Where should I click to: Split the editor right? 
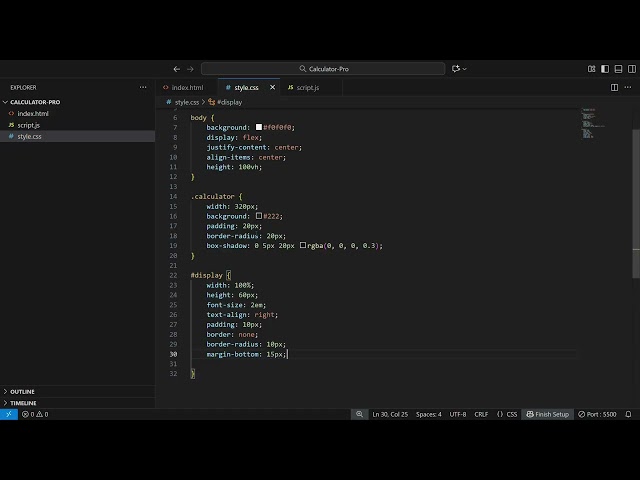click(x=614, y=87)
